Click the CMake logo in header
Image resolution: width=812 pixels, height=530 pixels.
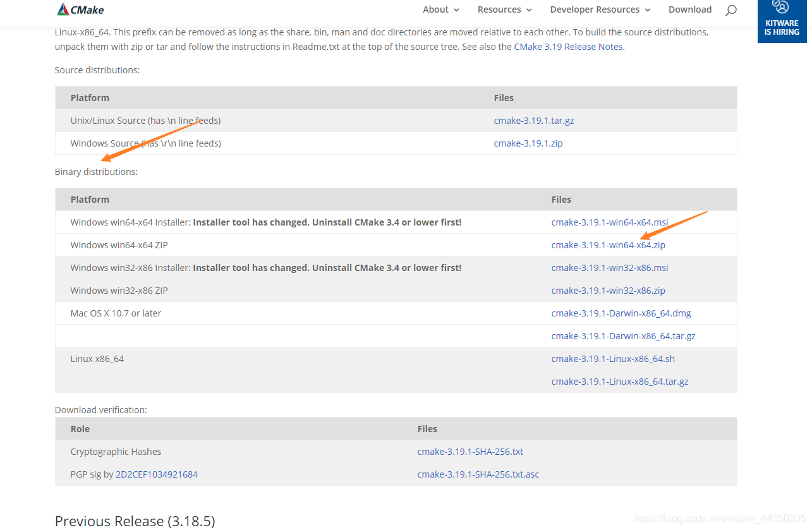80,9
